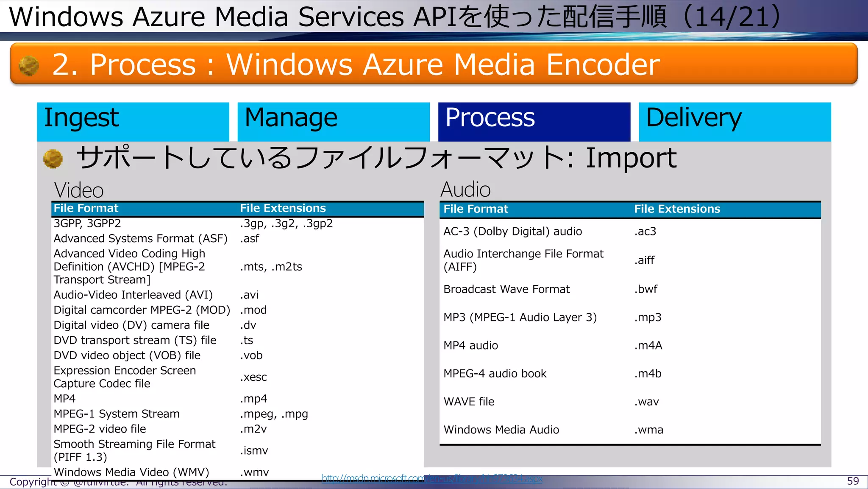The width and height of the screenshot is (868, 489).
Task: Select the '.m4b' extension cell
Action: pyautogui.click(x=648, y=374)
